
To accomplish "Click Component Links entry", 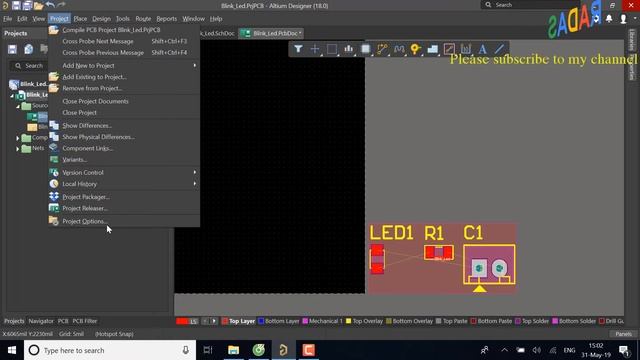I will click(x=124, y=149).
